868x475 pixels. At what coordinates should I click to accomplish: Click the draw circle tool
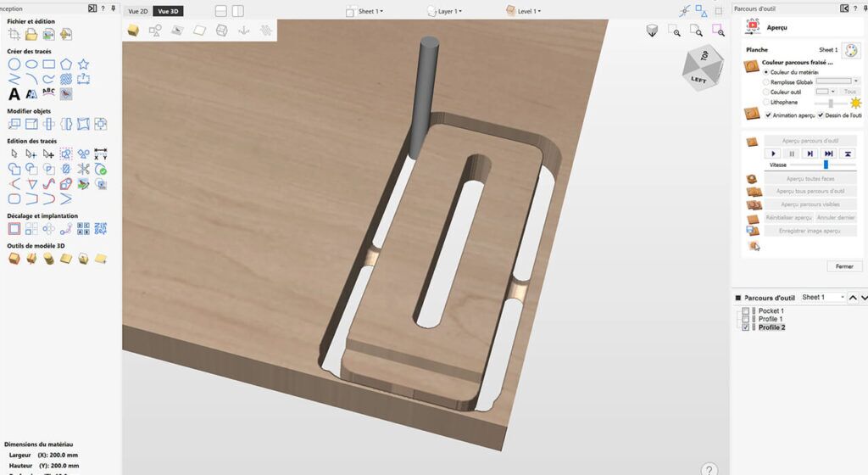14,64
